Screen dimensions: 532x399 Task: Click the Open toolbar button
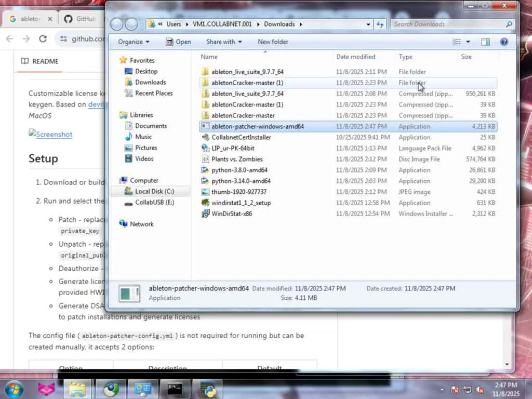pos(178,42)
